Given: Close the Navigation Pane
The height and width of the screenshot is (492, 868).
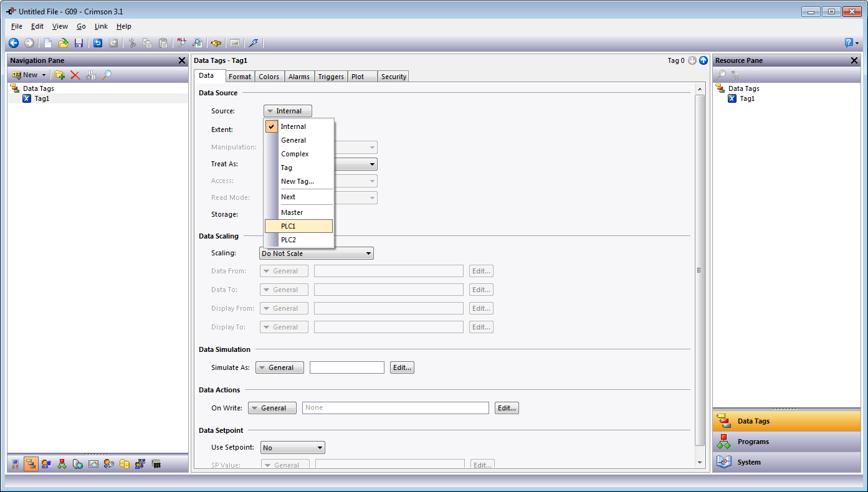Looking at the screenshot, I should click(x=182, y=60).
